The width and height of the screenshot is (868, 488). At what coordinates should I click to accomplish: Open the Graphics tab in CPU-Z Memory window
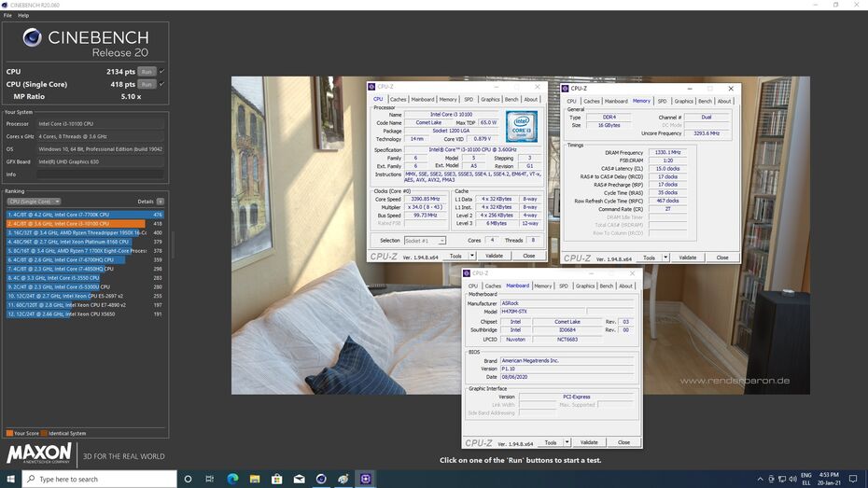tap(683, 102)
